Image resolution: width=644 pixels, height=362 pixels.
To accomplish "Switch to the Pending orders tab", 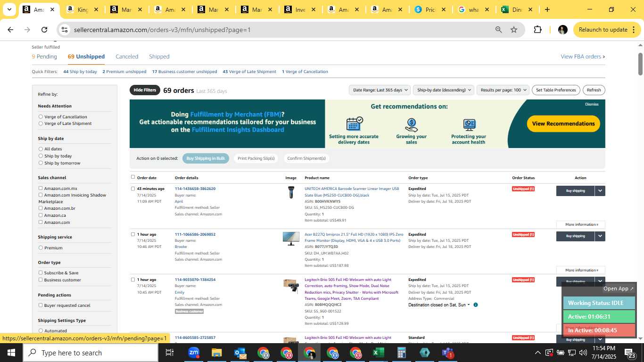I will 44,57.
